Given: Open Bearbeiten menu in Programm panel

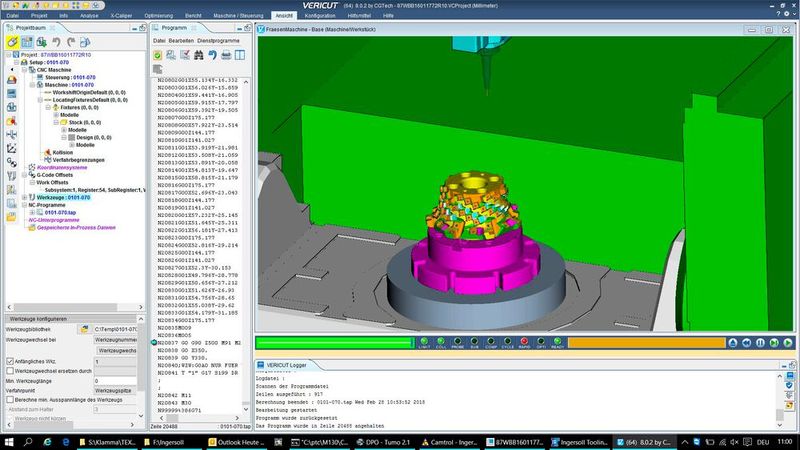Looking at the screenshot, I should (181, 41).
